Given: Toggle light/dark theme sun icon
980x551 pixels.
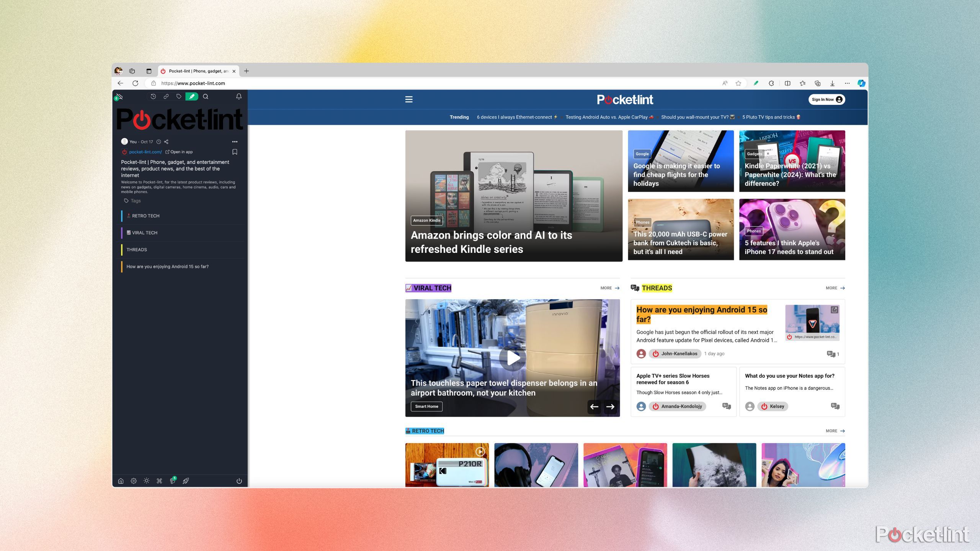Looking at the screenshot, I should coord(147,481).
